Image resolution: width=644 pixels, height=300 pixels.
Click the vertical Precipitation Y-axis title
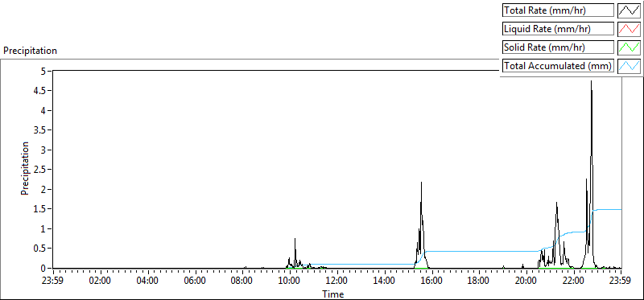[x=25, y=168]
